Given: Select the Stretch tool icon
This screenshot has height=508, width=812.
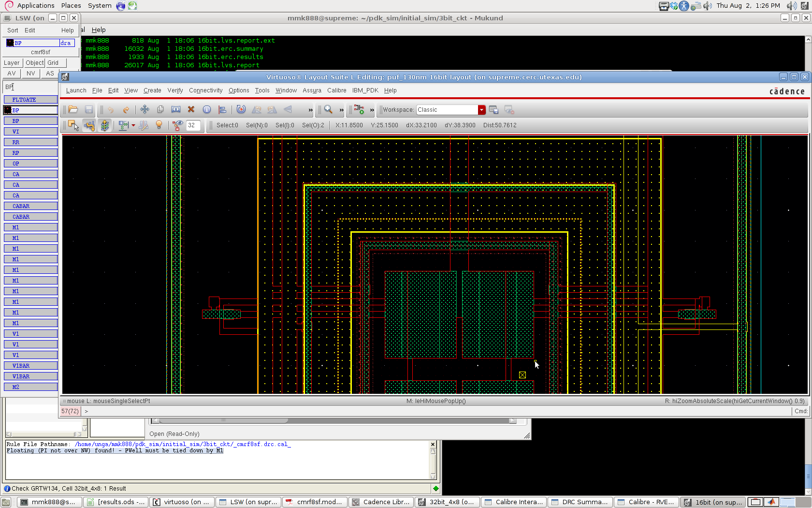Looking at the screenshot, I should click(x=176, y=110).
